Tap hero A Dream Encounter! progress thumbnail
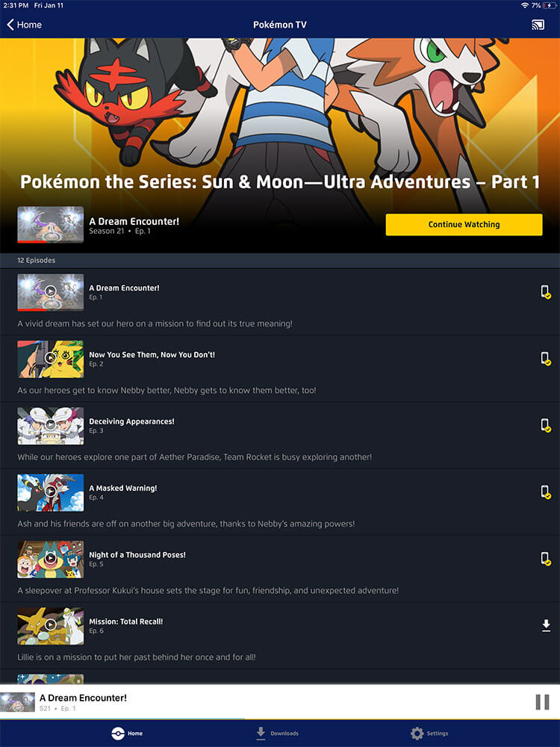Screen dimensions: 560x747 click(x=51, y=225)
